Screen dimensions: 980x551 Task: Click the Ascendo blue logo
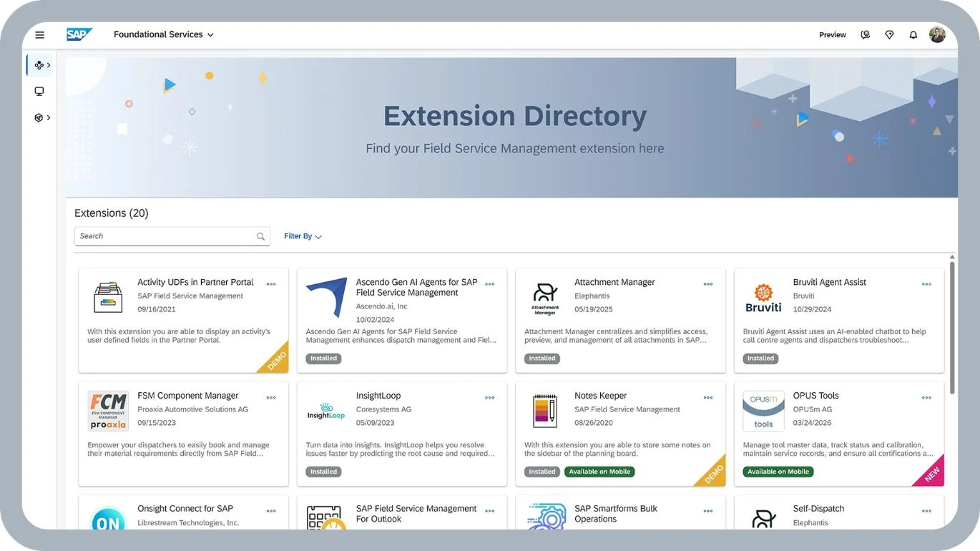point(326,298)
